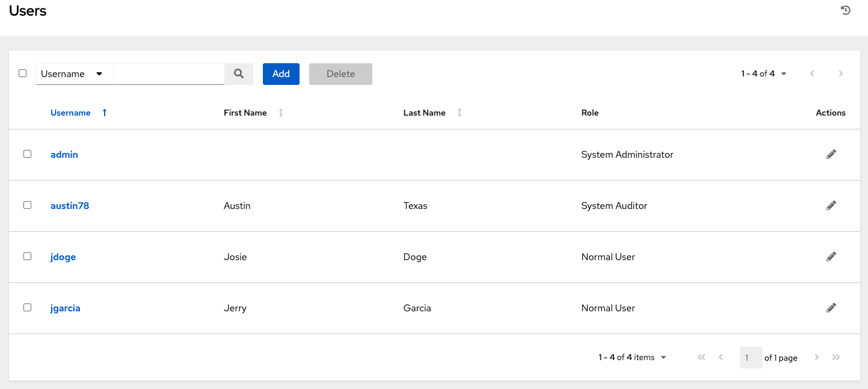This screenshot has height=389, width=868.
Task: Edit austin78 using the pencil icon
Action: (x=831, y=205)
